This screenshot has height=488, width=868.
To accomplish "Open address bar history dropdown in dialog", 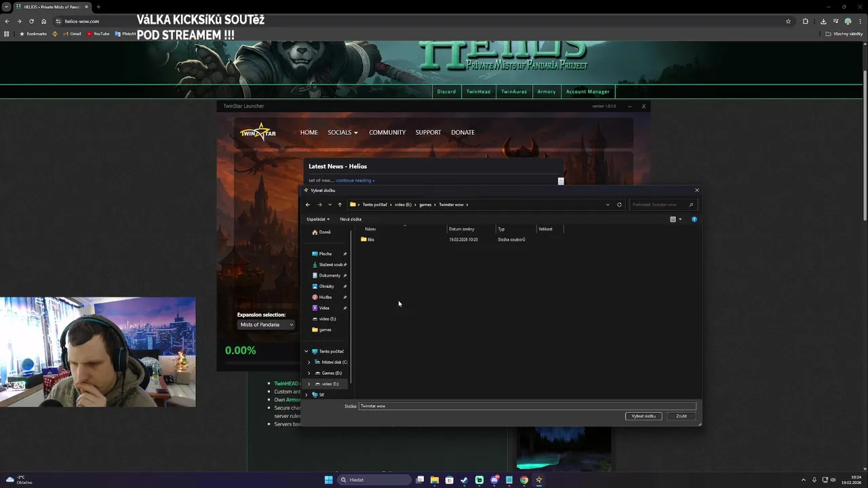I will (x=608, y=205).
